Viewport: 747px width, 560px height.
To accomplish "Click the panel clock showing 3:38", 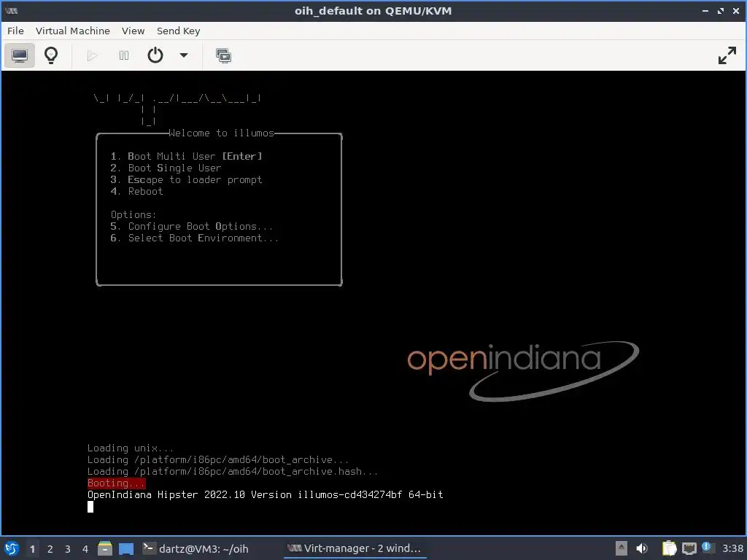I will pyautogui.click(x=732, y=548).
